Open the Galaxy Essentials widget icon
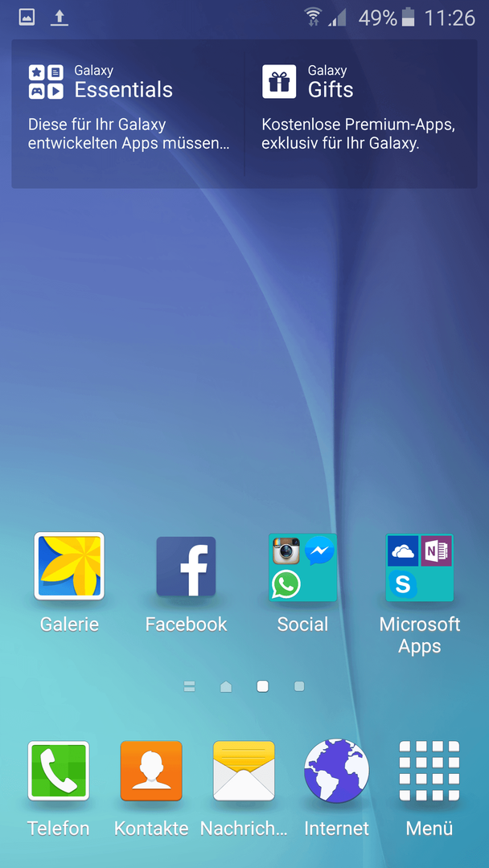Viewport: 489px width, 868px height. point(46,82)
